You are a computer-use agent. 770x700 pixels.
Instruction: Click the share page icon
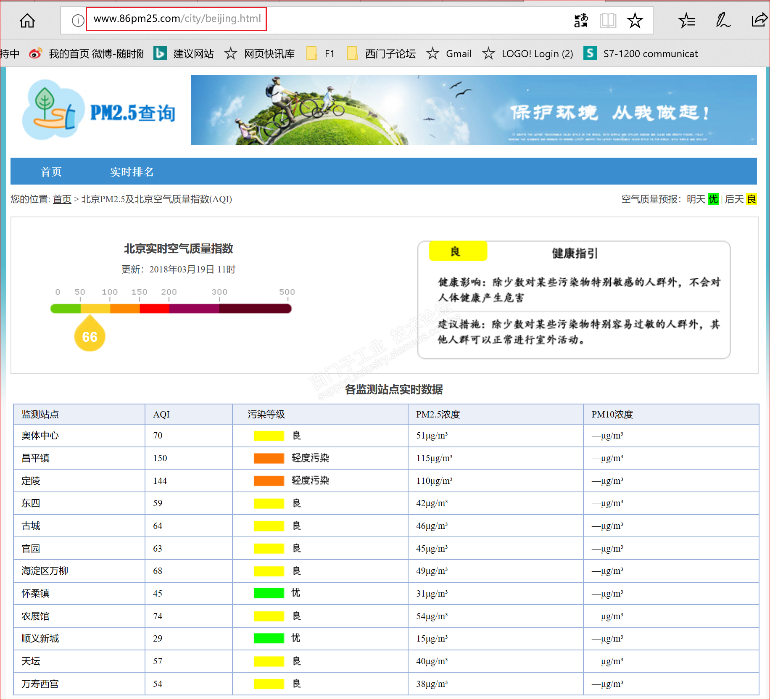pyautogui.click(x=759, y=20)
